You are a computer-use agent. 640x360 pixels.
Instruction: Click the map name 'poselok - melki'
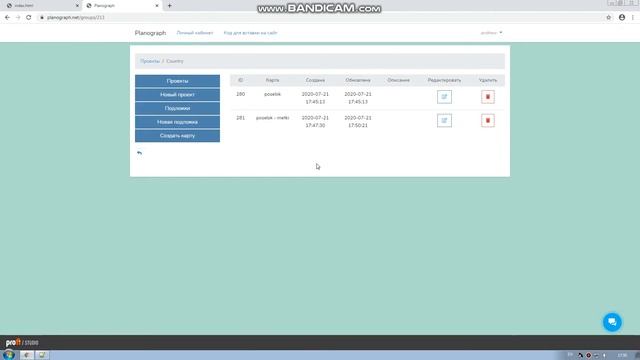tap(272, 118)
